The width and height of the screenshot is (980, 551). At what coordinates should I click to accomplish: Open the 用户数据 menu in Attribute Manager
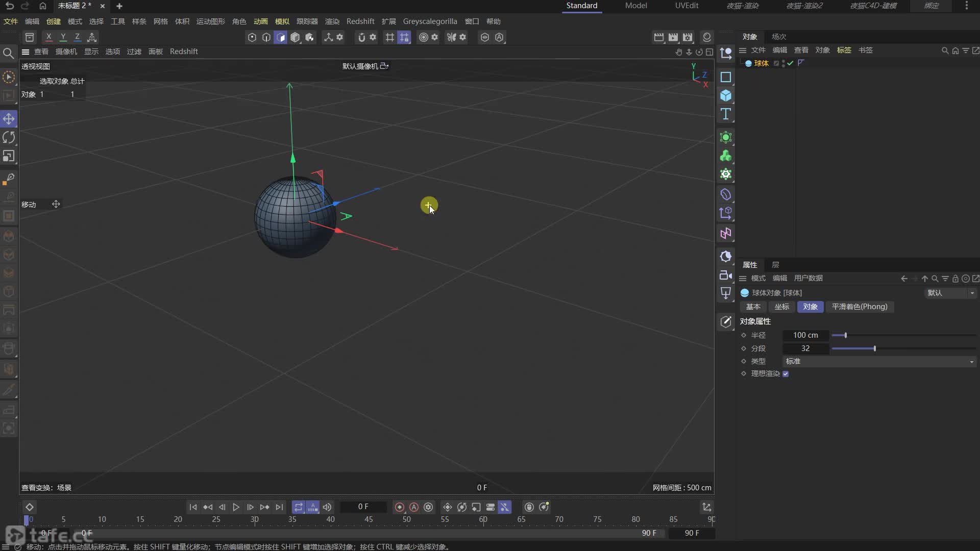point(808,279)
